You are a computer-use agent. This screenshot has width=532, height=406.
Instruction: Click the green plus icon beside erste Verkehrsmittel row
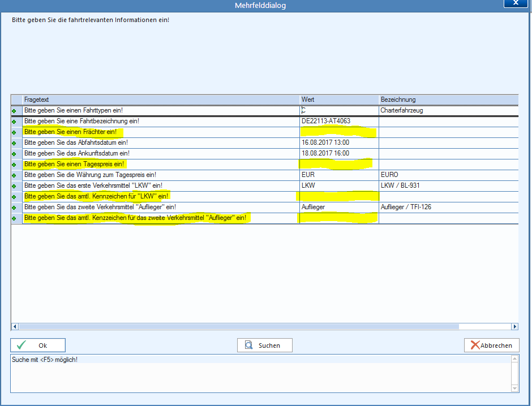(x=14, y=187)
